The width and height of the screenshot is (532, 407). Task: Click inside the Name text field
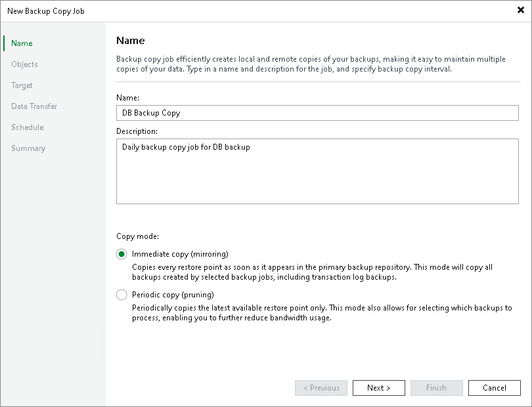[317, 112]
